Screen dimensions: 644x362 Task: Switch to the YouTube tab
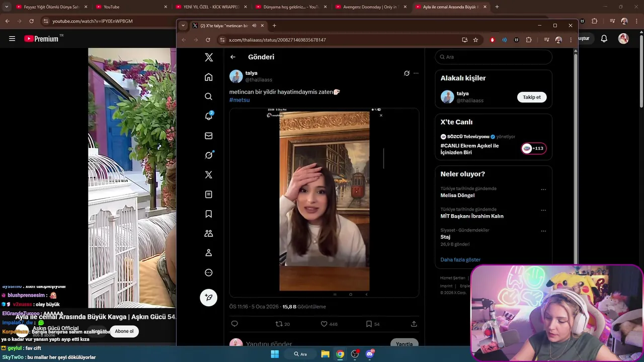click(x=132, y=7)
